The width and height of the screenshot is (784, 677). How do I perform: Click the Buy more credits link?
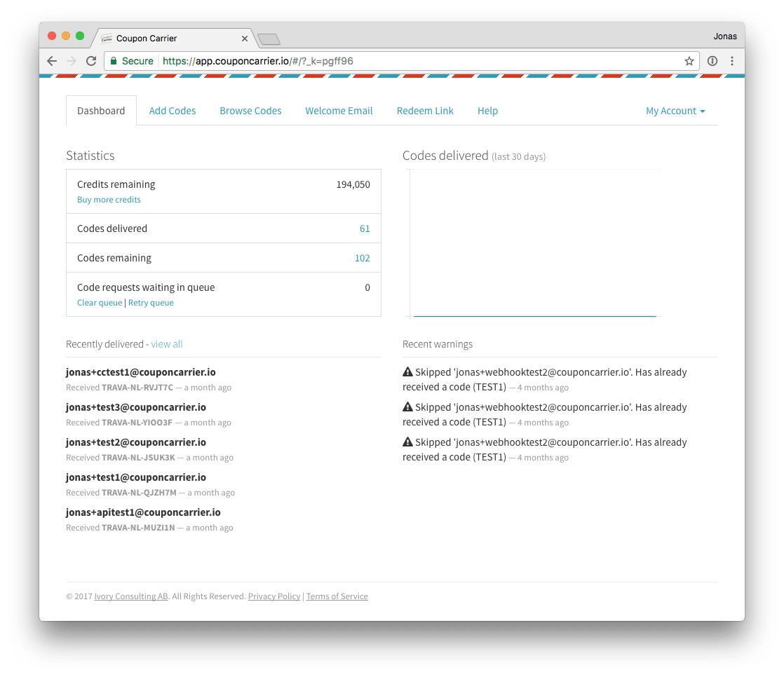point(109,199)
